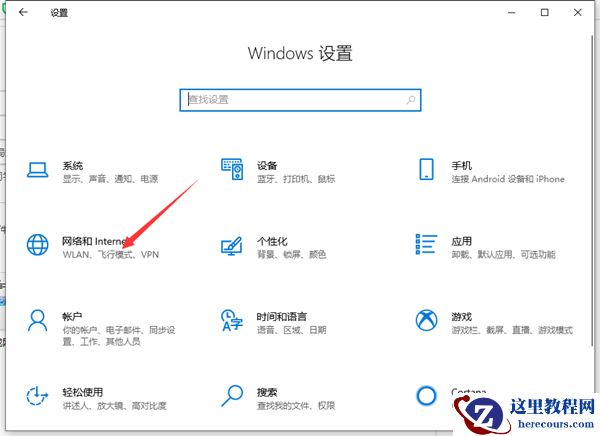Click the text 显示、声音、通知、电源
This screenshot has width=600, height=436.
[110, 179]
